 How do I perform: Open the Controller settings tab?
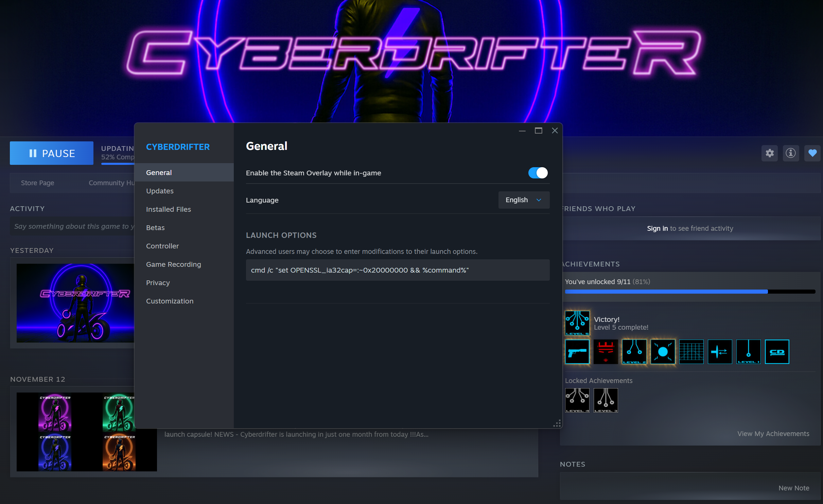point(184,246)
